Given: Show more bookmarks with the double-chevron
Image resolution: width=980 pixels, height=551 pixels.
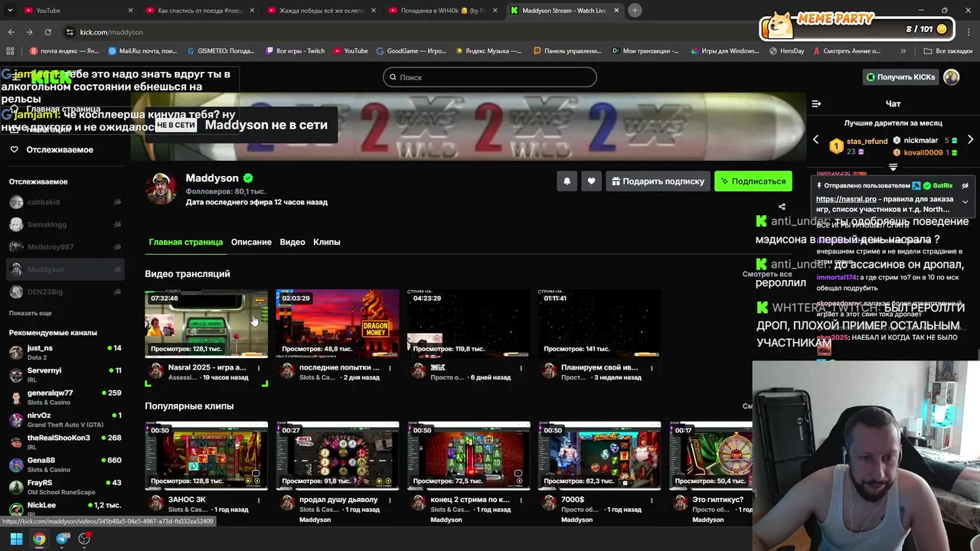Looking at the screenshot, I should (903, 51).
